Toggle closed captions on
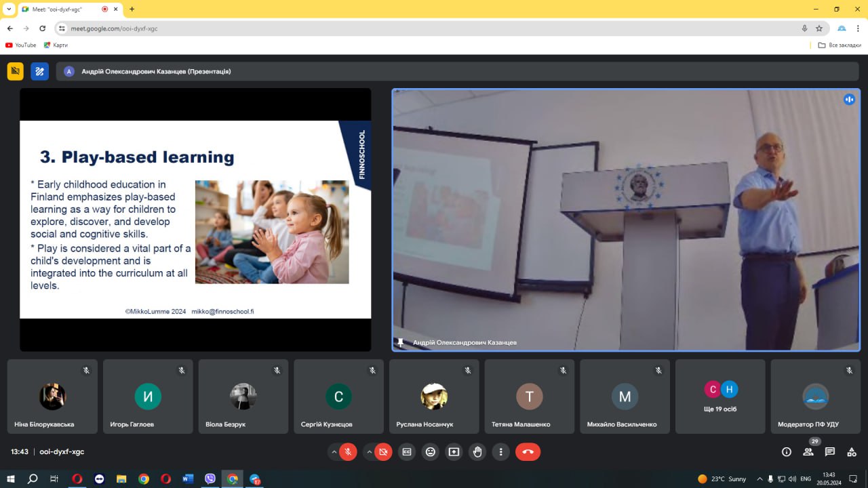 coord(407,452)
